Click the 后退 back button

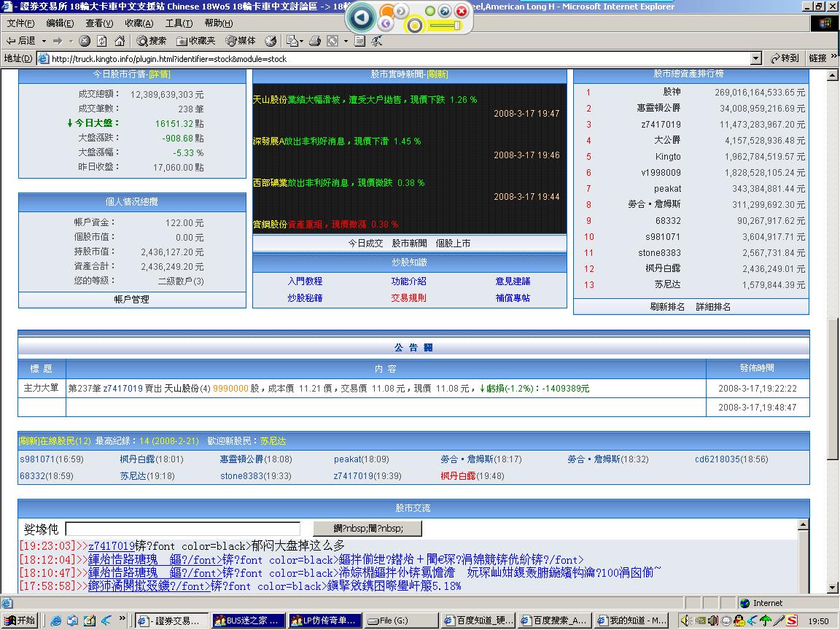21,41
